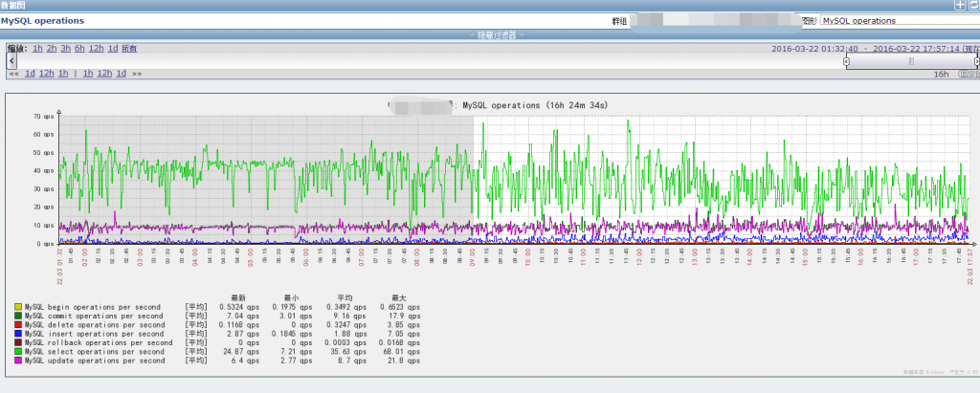Set zoom to 1h in the 缩放 row
Image resolution: width=980 pixels, height=393 pixels.
pos(38,48)
